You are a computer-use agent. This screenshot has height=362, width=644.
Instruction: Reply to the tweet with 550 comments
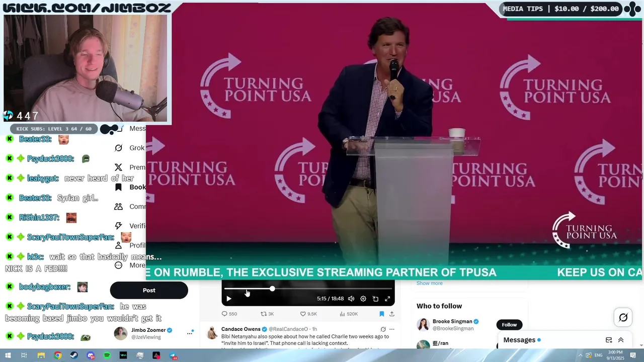(229, 314)
